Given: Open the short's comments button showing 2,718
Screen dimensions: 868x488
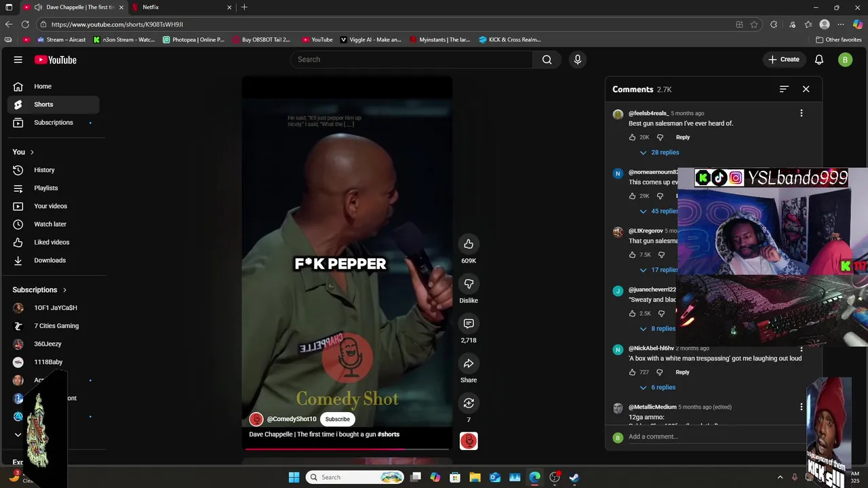Looking at the screenshot, I should coord(469,324).
